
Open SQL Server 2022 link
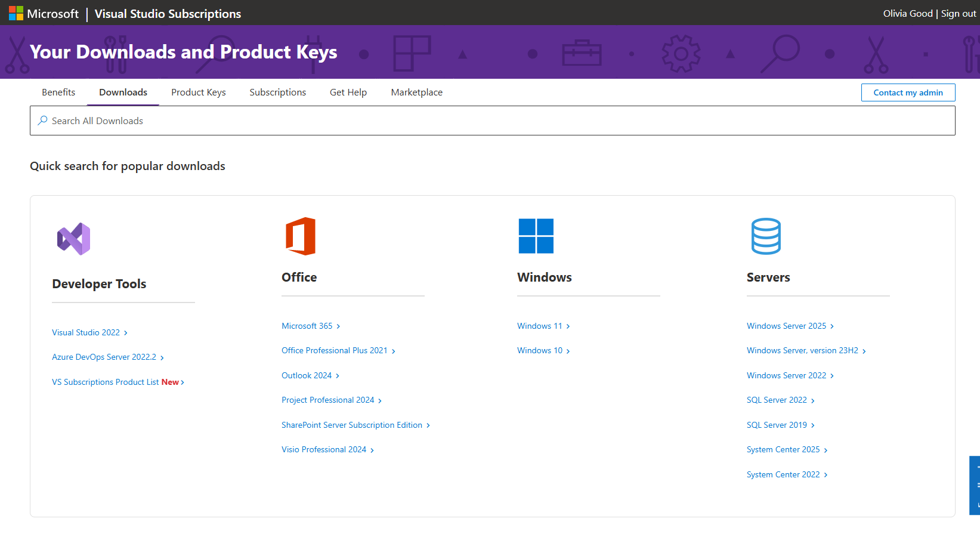click(781, 400)
